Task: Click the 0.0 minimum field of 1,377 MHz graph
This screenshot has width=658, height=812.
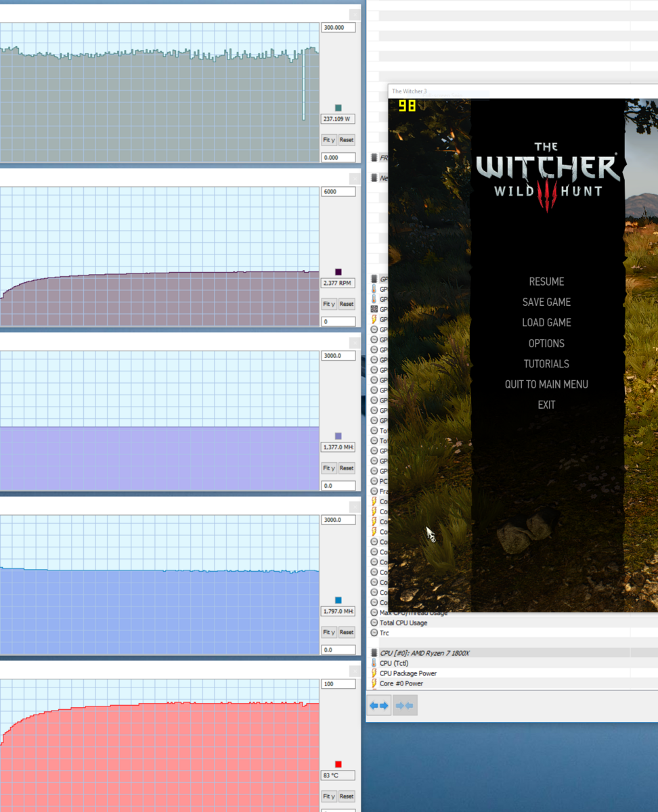Action: tap(338, 486)
